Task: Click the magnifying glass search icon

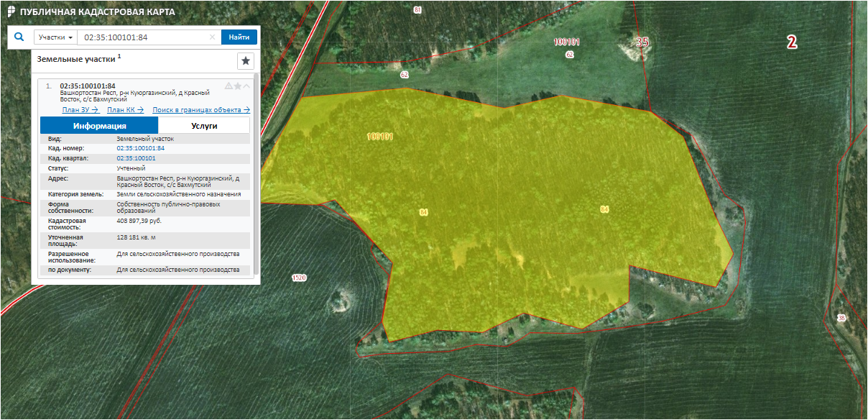Action: point(19,37)
